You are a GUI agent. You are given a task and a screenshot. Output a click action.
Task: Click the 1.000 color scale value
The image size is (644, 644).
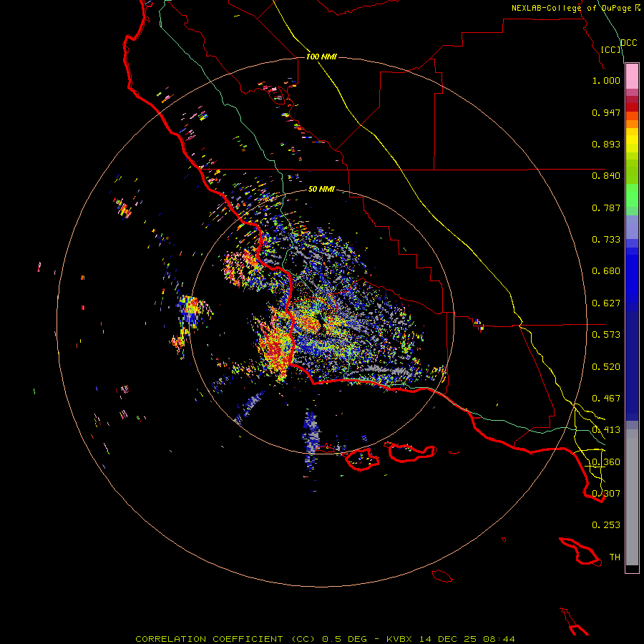pos(606,80)
